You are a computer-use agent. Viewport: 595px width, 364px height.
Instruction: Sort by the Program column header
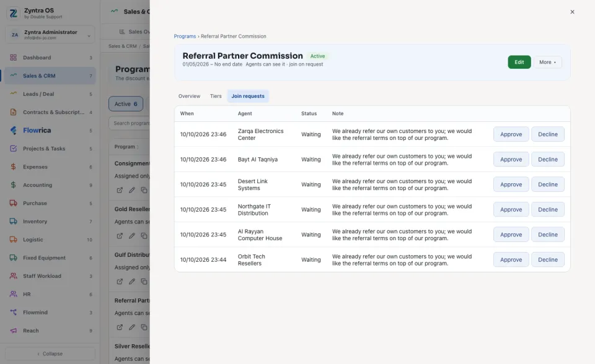(x=126, y=147)
